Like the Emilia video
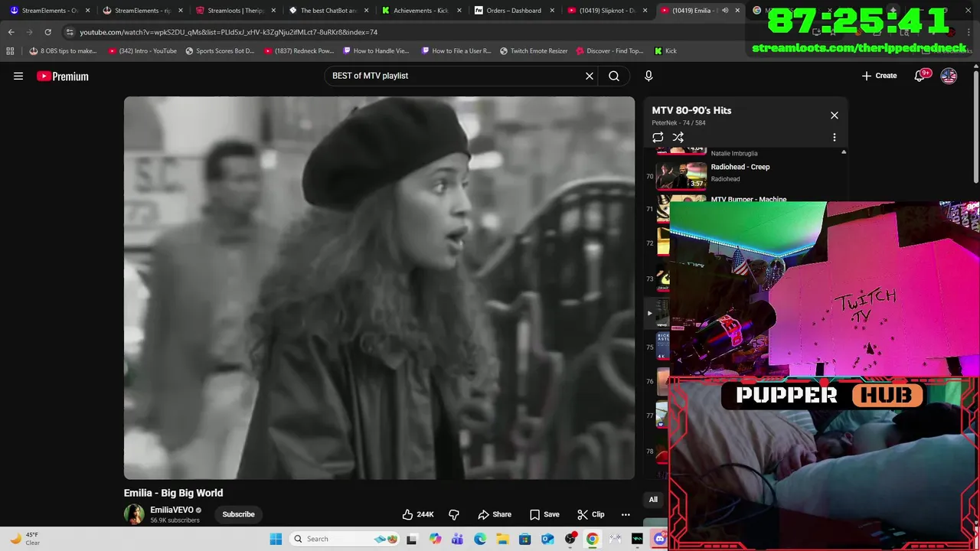 (418, 514)
